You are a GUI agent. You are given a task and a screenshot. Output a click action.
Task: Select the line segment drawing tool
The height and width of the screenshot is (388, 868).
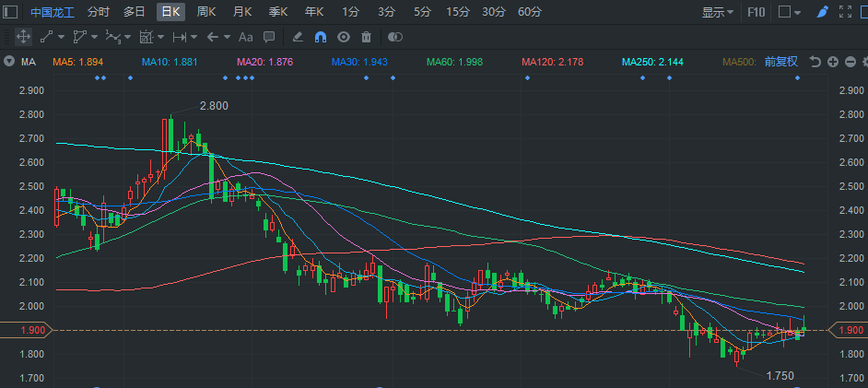(x=46, y=37)
